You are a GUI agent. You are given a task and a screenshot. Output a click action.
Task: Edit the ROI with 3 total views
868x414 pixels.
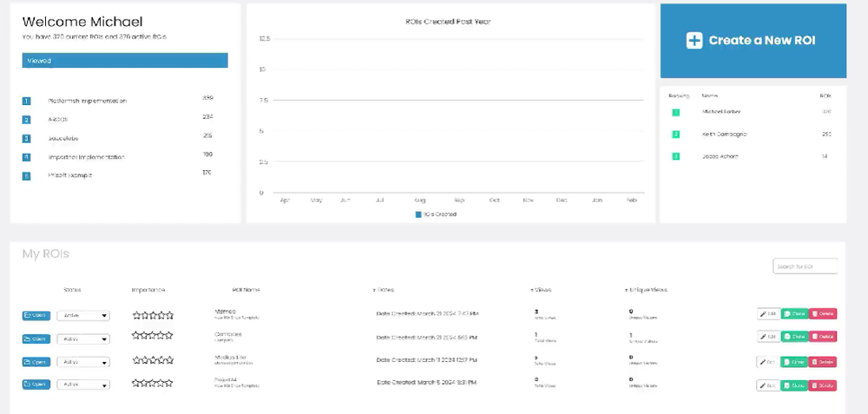click(x=768, y=314)
